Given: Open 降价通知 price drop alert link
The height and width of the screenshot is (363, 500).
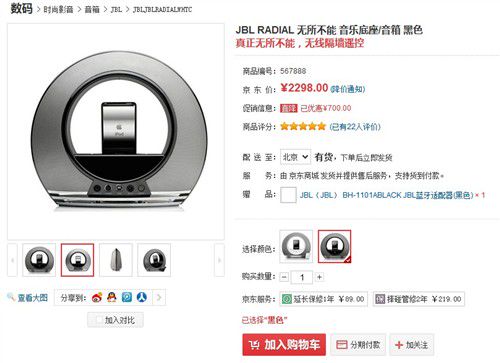Looking at the screenshot, I should click(x=348, y=89).
